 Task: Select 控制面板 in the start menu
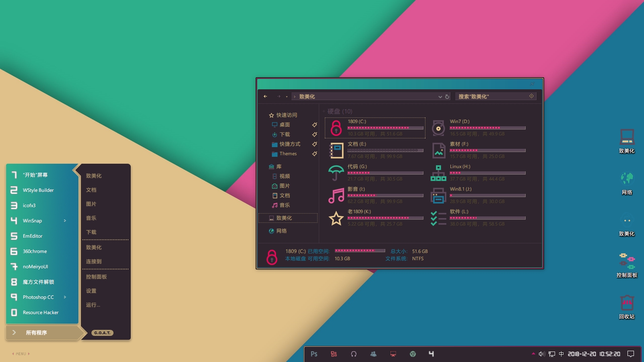point(96,277)
